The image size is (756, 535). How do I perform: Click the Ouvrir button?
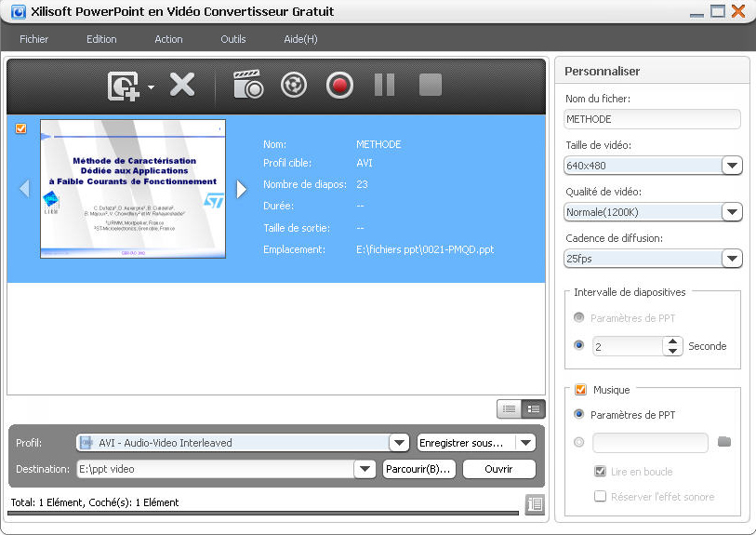499,469
